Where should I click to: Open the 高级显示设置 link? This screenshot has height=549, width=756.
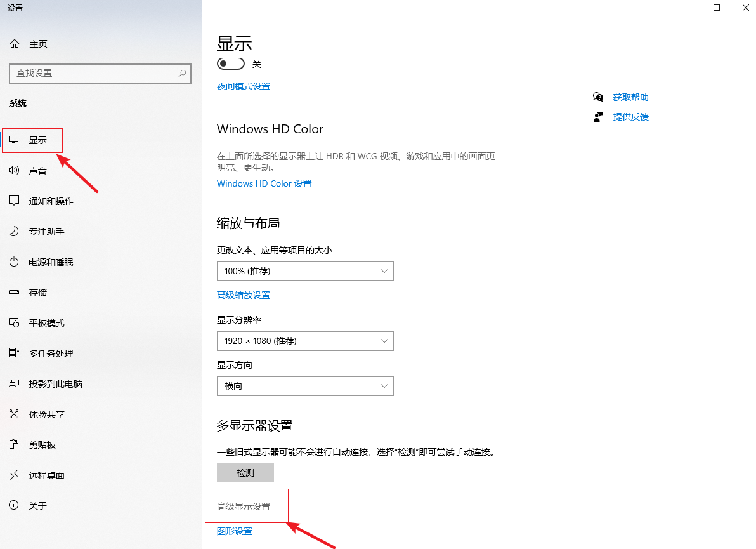click(x=244, y=506)
